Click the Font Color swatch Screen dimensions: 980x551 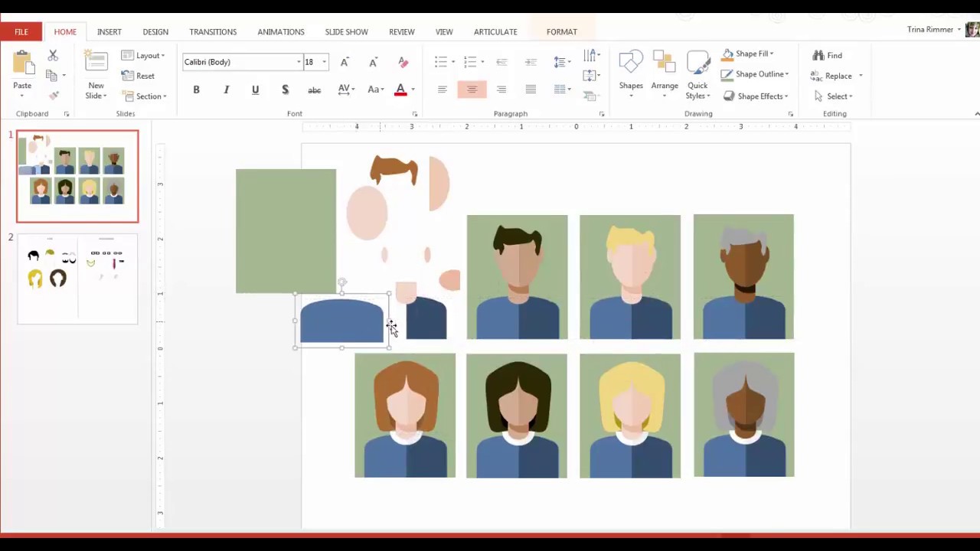[x=400, y=90]
